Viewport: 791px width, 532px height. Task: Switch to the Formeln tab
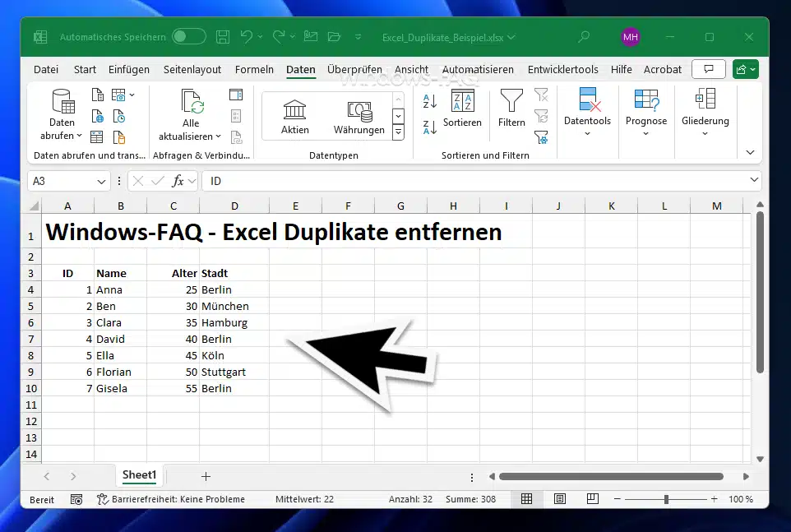(254, 70)
